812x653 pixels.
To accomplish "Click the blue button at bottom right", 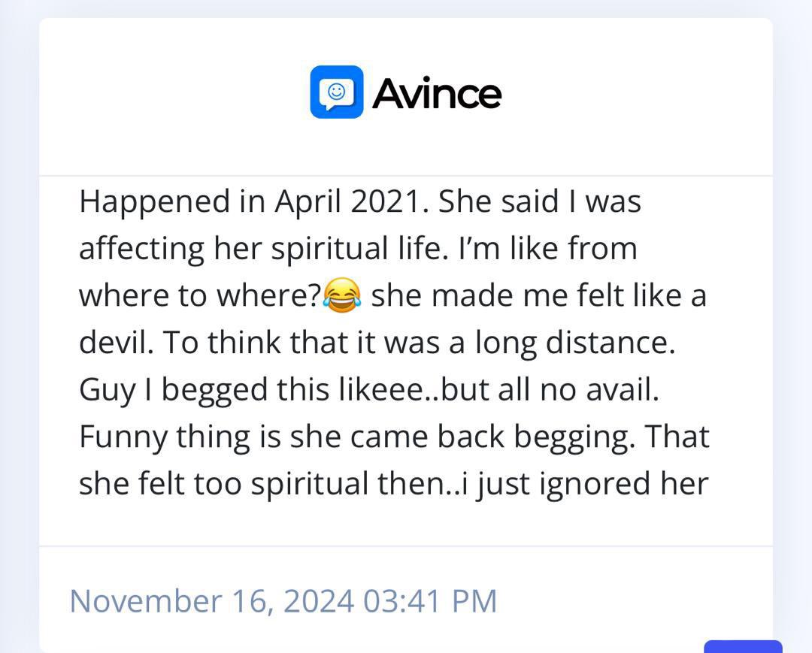I will 743,646.
